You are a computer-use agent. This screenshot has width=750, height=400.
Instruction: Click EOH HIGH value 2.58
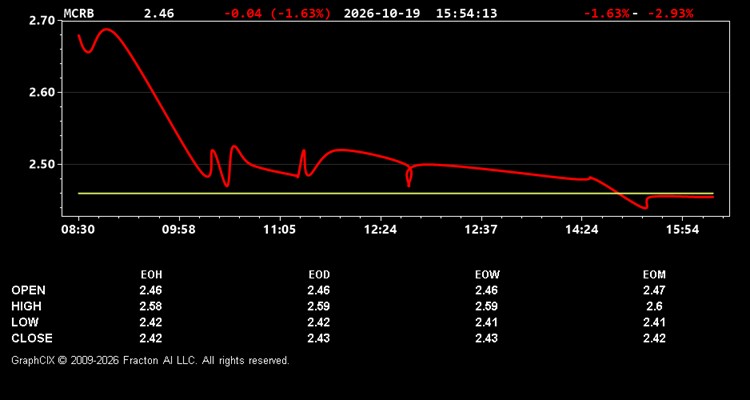[151, 306]
